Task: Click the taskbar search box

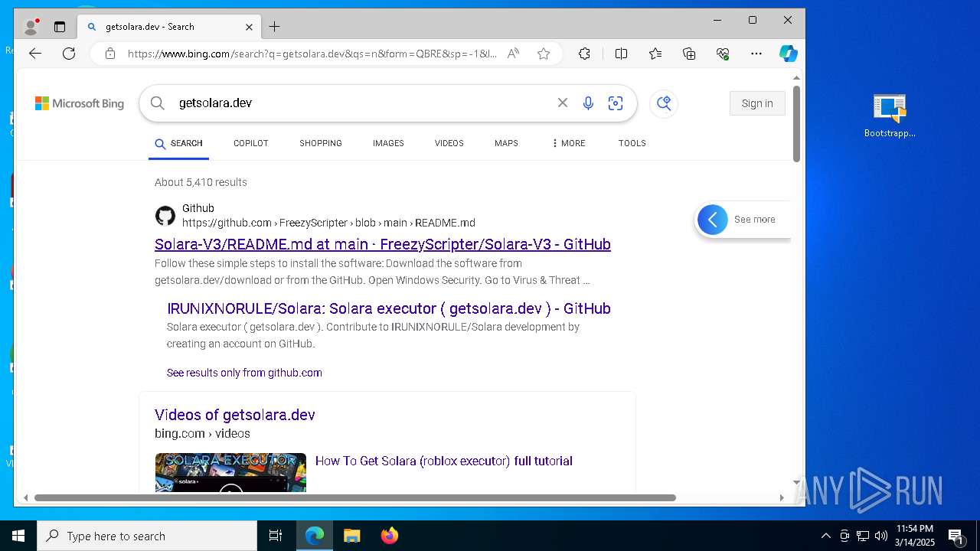Action: (x=147, y=536)
